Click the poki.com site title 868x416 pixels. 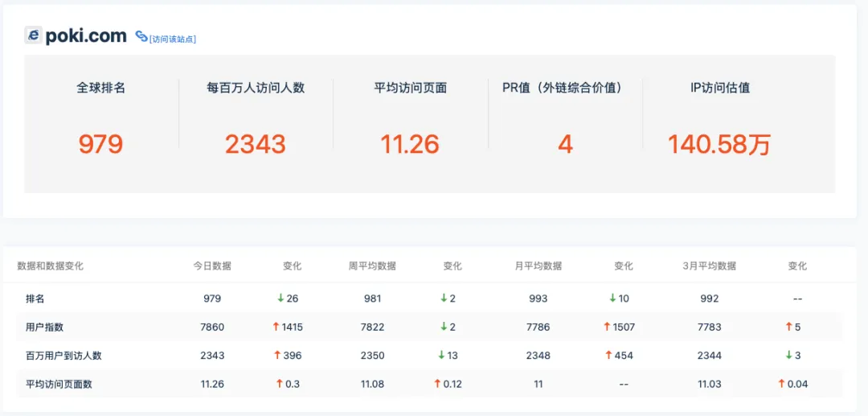[86, 36]
